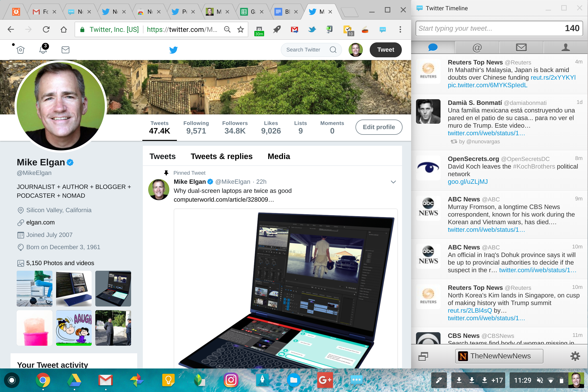
Task: Open elgan.com website link
Action: coord(40,222)
